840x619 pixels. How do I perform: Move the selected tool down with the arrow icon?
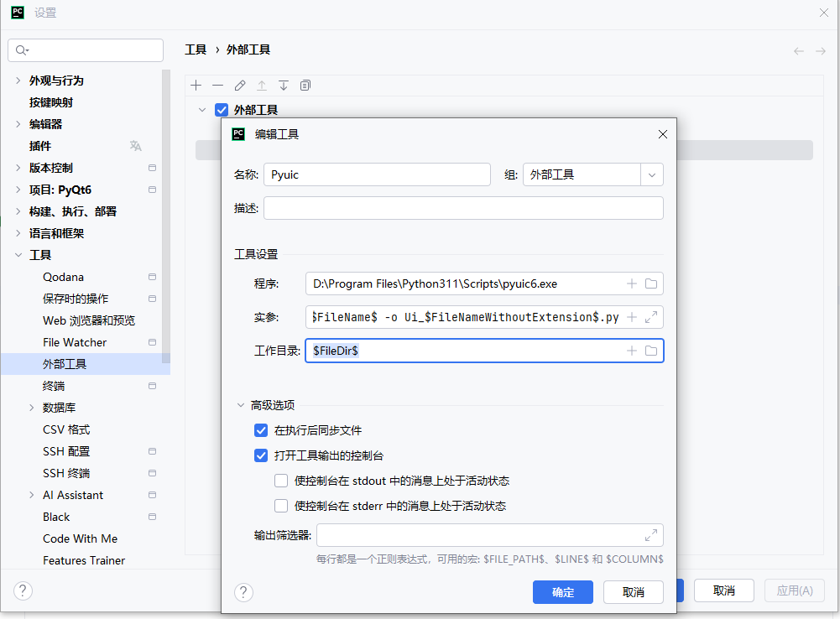pyautogui.click(x=284, y=85)
